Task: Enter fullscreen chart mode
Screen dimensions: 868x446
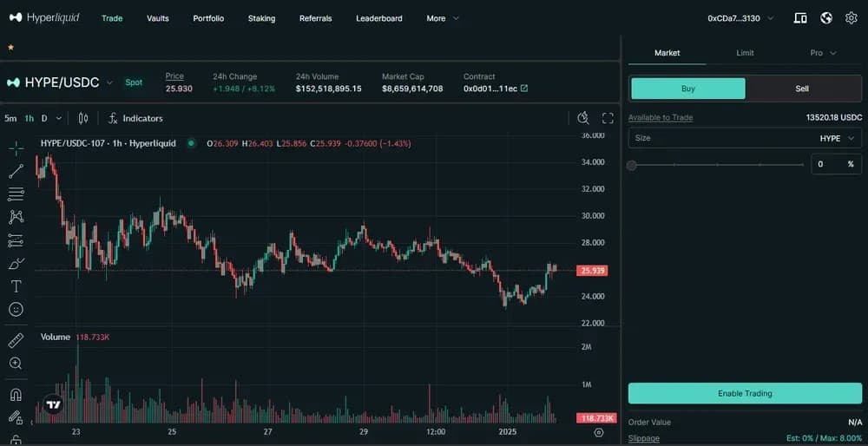Action: 608,118
